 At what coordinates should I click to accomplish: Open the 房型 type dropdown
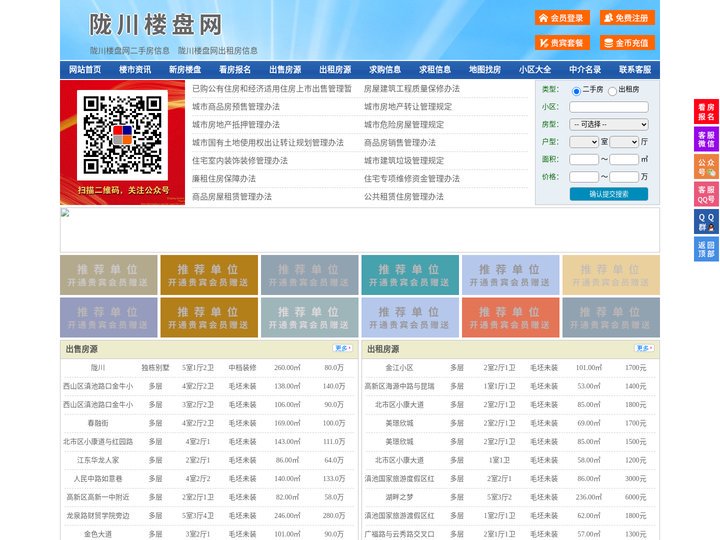coord(609,124)
